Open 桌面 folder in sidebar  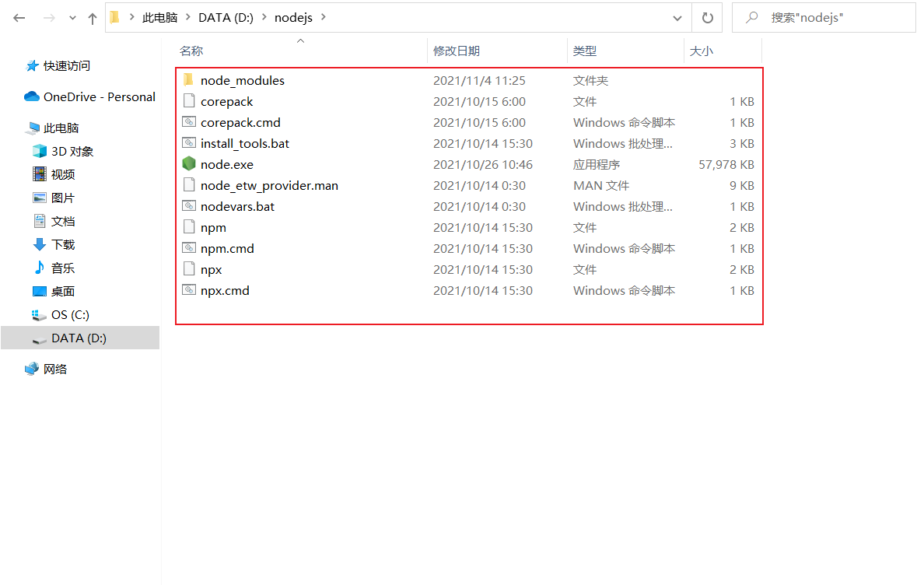62,291
